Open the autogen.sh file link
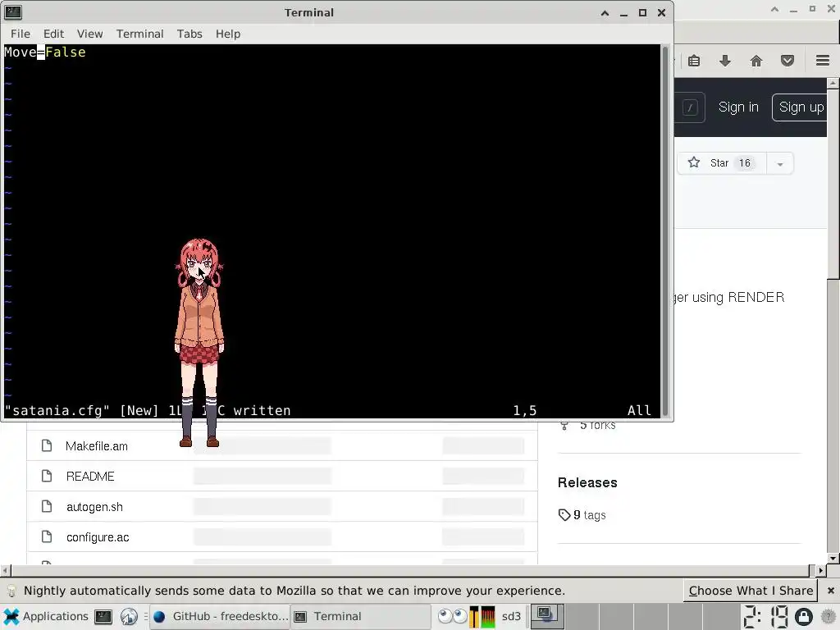The image size is (840, 630). tap(94, 507)
